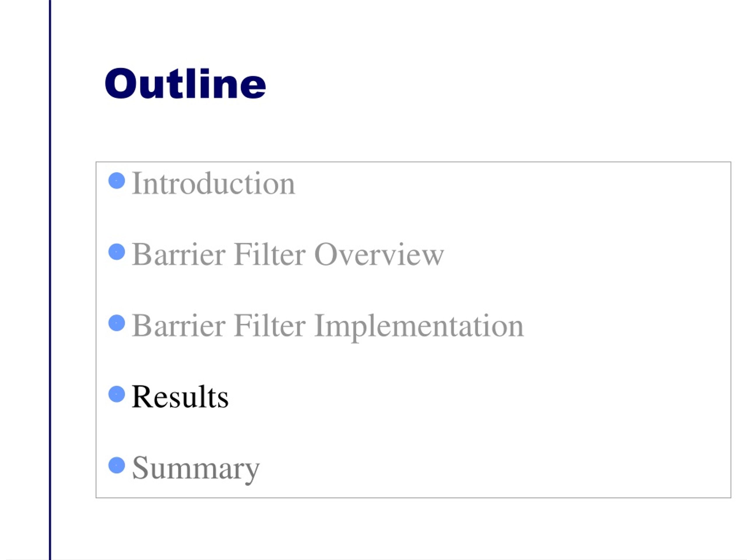This screenshot has width=747, height=560.
Task: Click the blue bullet beside Introduction
Action: click(x=117, y=181)
